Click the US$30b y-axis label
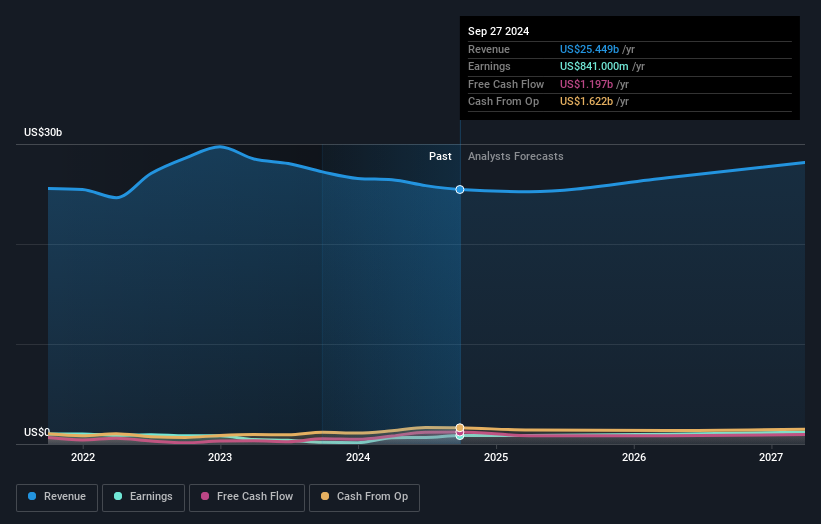Viewport: 821px width, 524px height. point(43,132)
